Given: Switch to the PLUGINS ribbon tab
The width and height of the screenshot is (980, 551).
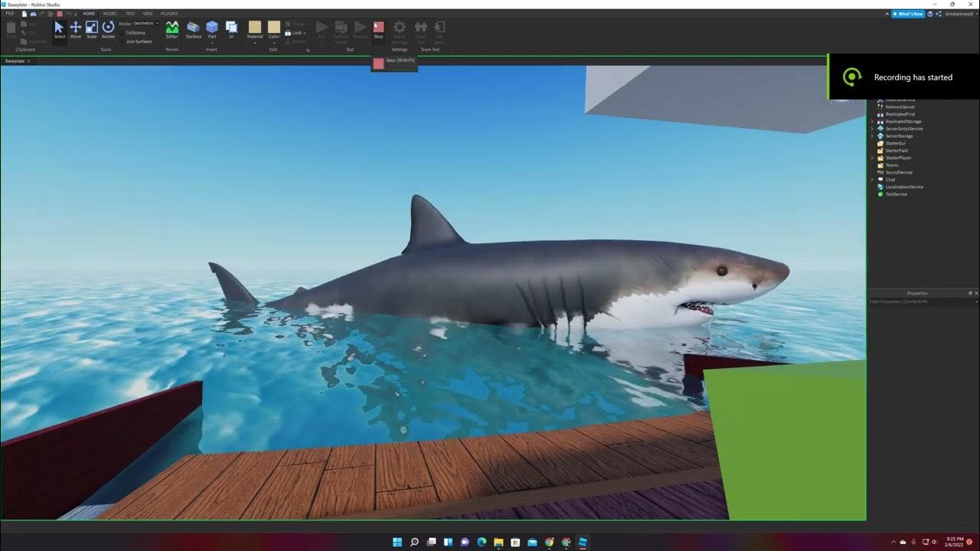Looking at the screenshot, I should [x=169, y=14].
